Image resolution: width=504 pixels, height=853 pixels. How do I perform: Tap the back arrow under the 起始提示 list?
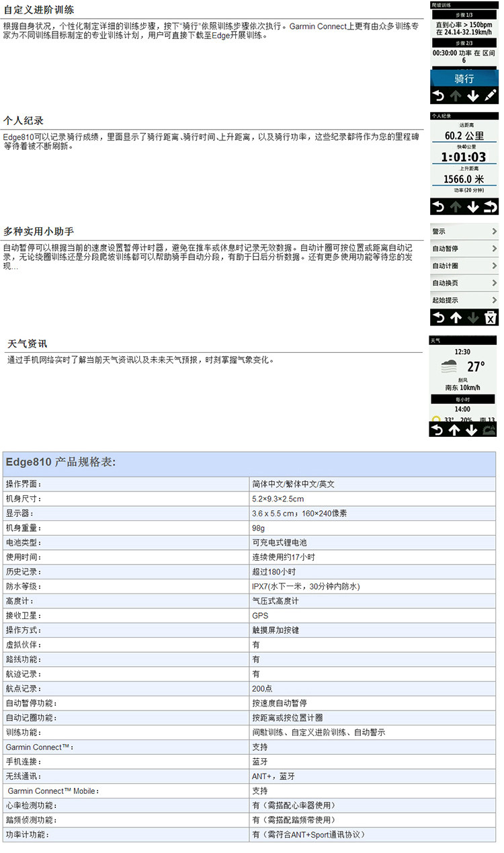tap(439, 318)
